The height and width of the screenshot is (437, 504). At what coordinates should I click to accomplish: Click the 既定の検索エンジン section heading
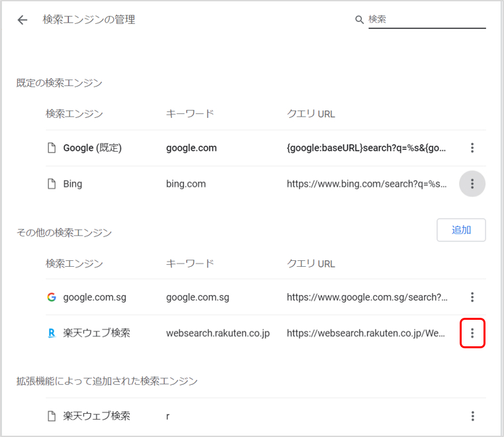[59, 83]
